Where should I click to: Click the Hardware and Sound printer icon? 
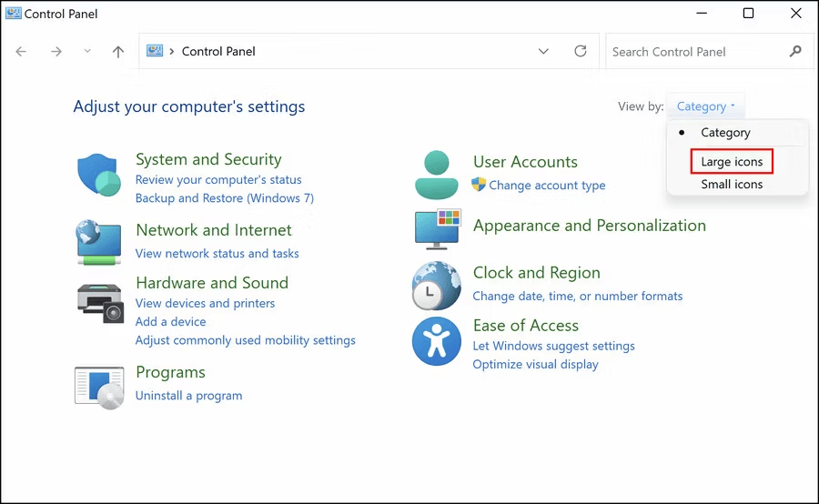pos(100,304)
